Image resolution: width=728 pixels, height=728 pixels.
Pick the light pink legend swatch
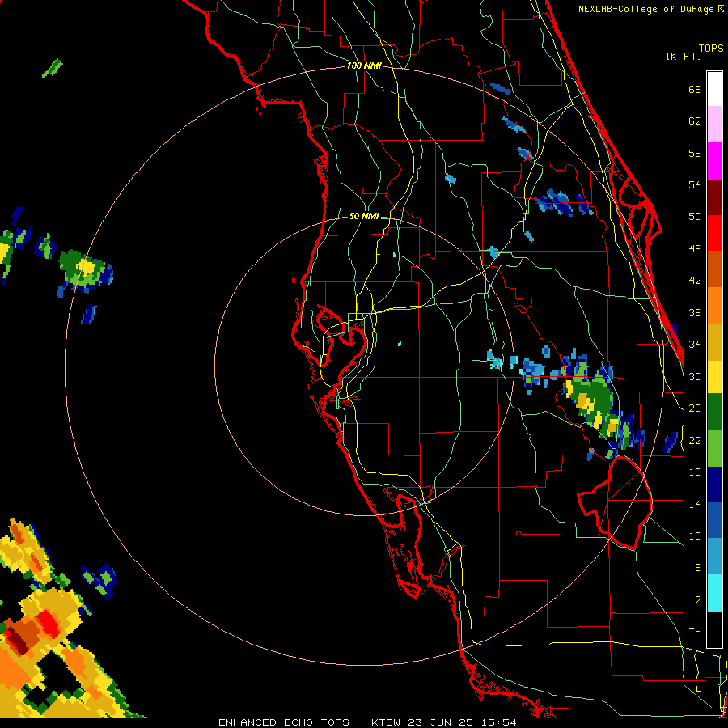pos(714,124)
